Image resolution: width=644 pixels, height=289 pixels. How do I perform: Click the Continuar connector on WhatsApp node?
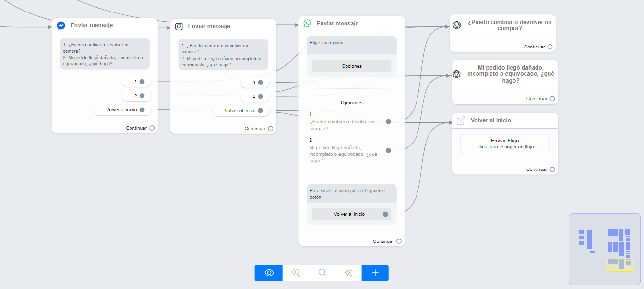coord(399,241)
